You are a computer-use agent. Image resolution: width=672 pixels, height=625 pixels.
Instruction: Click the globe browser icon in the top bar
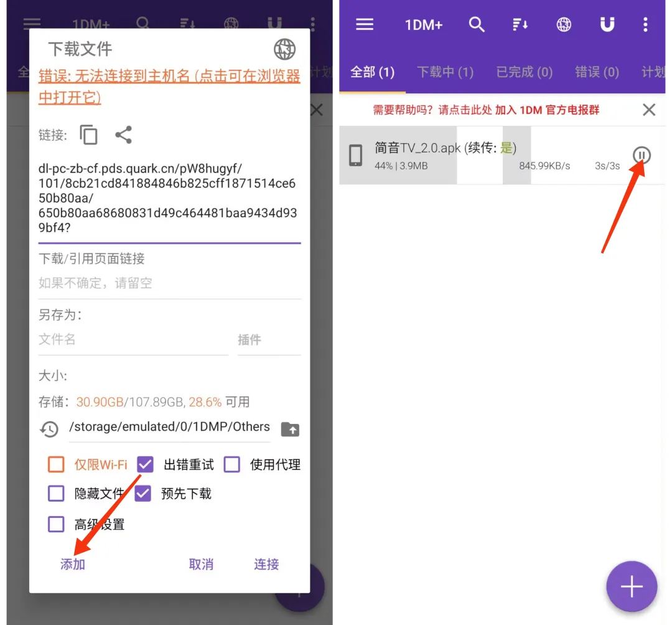[564, 25]
